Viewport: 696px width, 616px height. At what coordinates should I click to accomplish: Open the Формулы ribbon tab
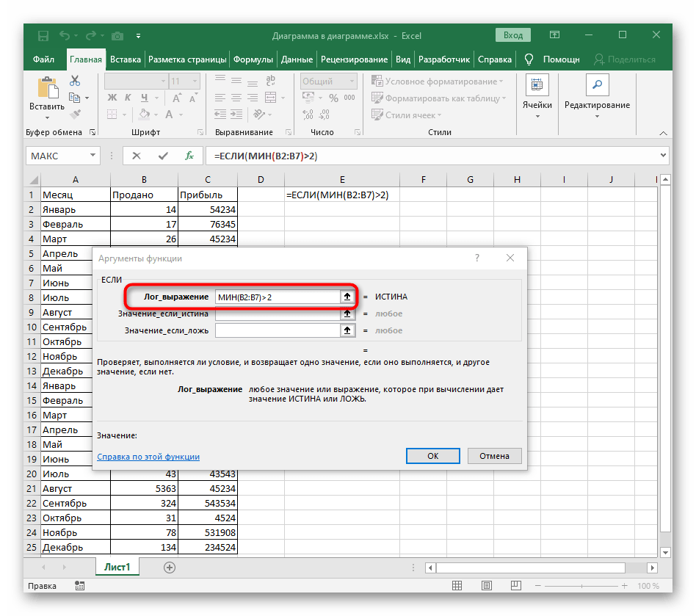(253, 59)
